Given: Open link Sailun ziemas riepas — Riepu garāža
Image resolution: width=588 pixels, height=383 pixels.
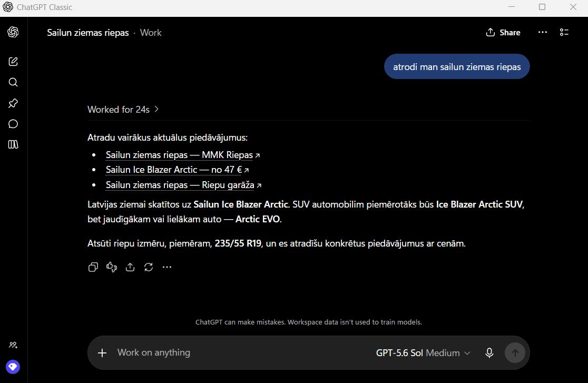Looking at the screenshot, I should (x=183, y=185).
